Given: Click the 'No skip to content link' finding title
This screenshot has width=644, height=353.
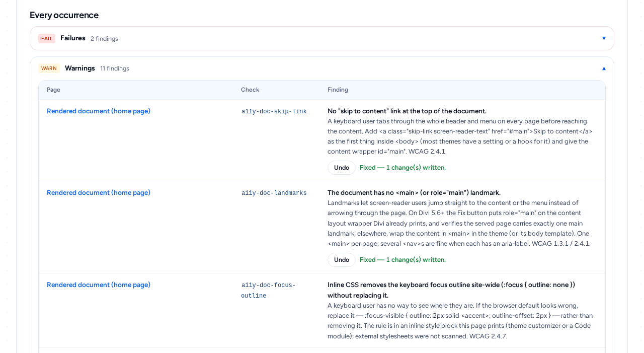Looking at the screenshot, I should click(x=407, y=111).
